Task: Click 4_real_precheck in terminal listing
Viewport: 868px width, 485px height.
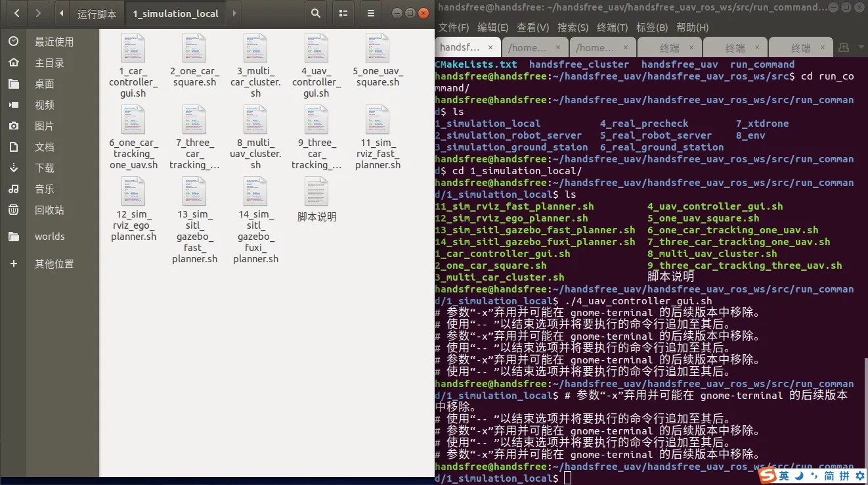Action: point(644,124)
